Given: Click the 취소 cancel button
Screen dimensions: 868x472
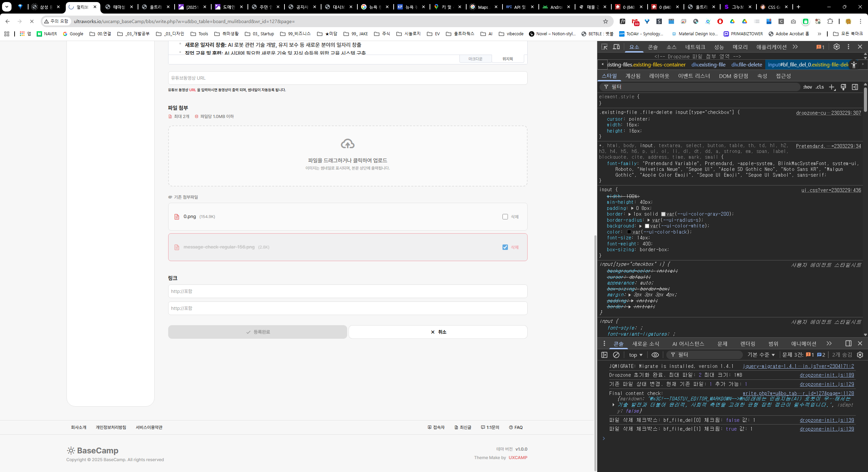Looking at the screenshot, I should click(x=438, y=332).
